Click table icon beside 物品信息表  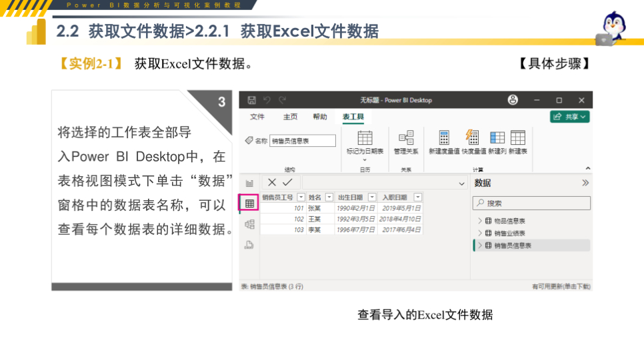[489, 221]
